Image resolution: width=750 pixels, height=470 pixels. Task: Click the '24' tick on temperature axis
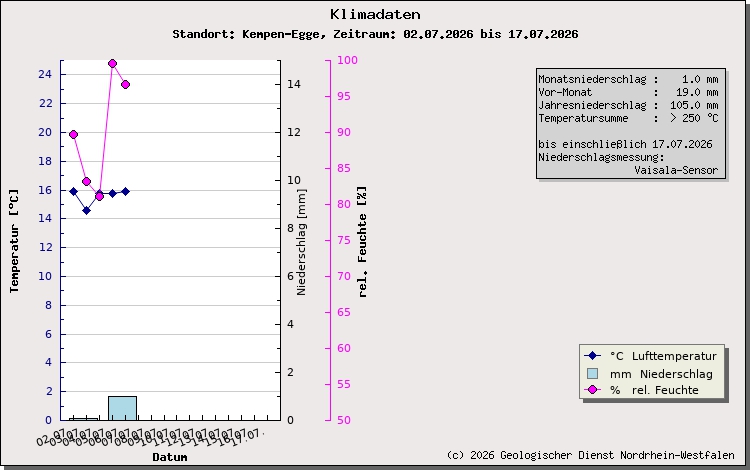pos(45,74)
